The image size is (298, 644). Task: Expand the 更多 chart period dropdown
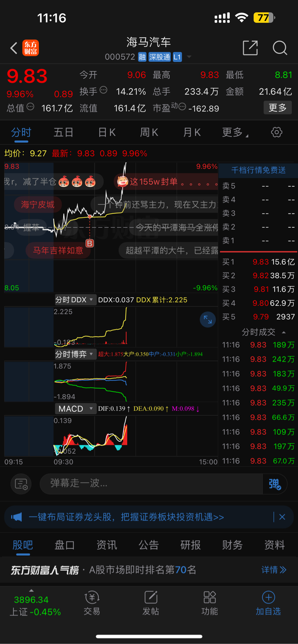tap(235, 133)
